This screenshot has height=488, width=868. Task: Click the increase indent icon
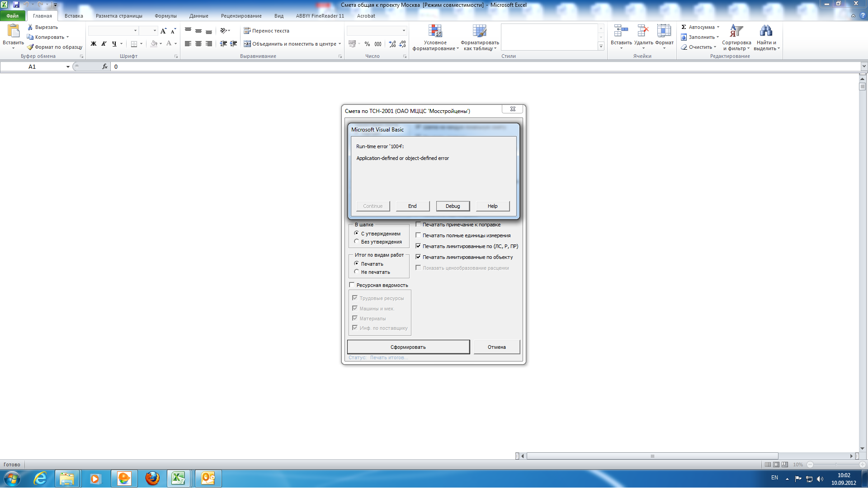pos(234,44)
